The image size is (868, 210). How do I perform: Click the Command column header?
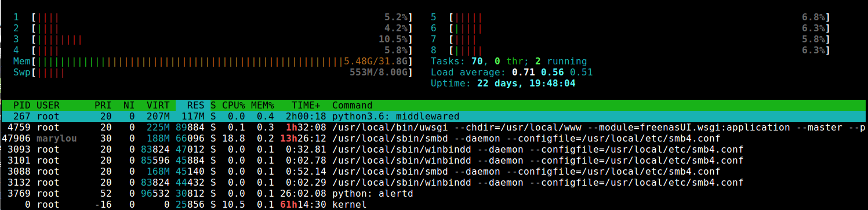coord(352,106)
